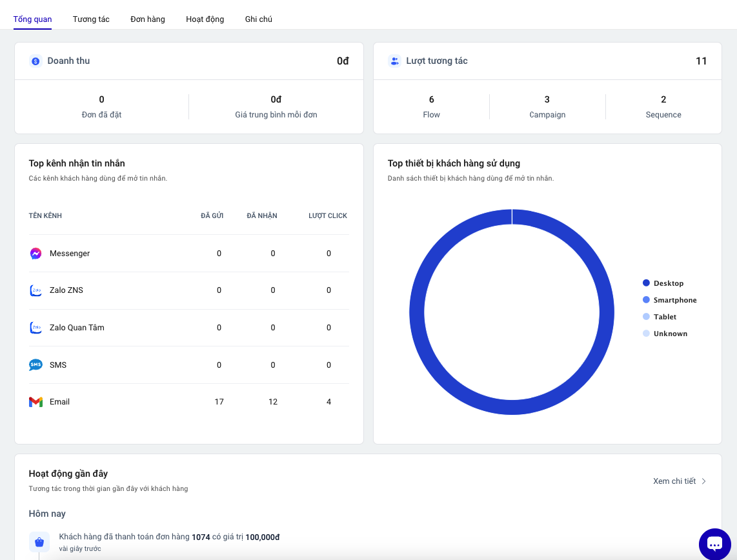
Task: Click the Gmail Email channel icon
Action: 36,402
